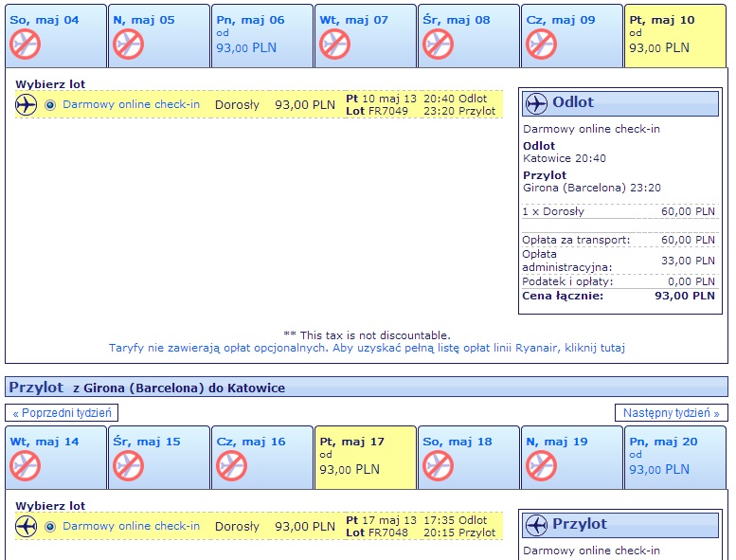Click the Opłata za transport 60,00 PLN value
Screen dimensions: 736x560
[688, 240]
